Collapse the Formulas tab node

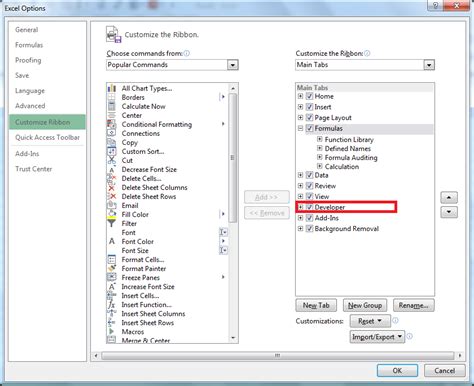(300, 128)
